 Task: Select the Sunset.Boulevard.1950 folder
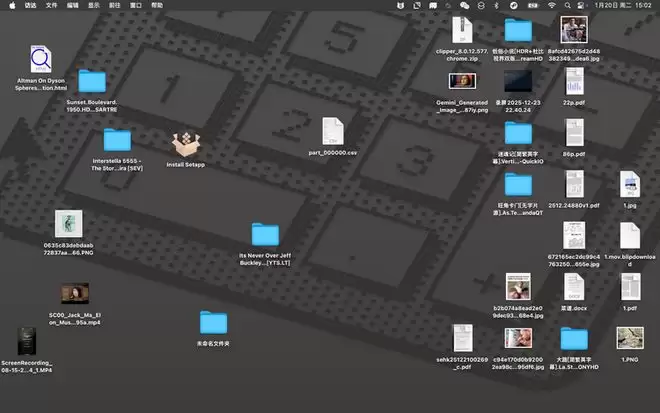click(92, 82)
